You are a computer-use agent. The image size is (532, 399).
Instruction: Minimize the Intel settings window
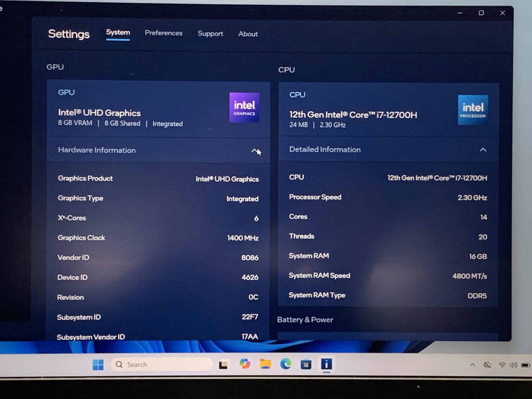[x=460, y=13]
